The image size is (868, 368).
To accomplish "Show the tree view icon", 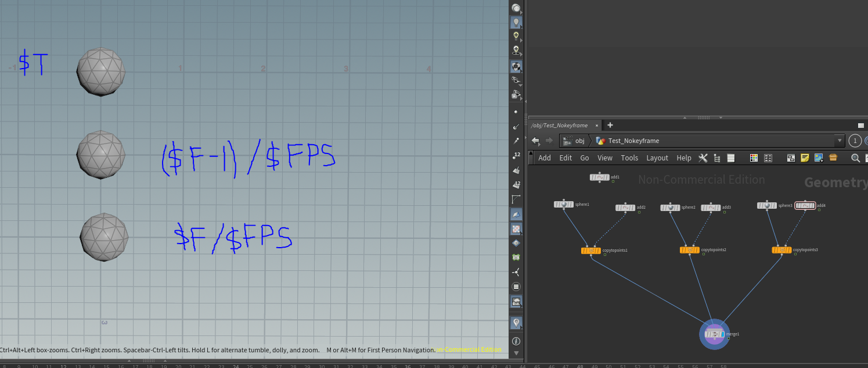I will (x=717, y=158).
